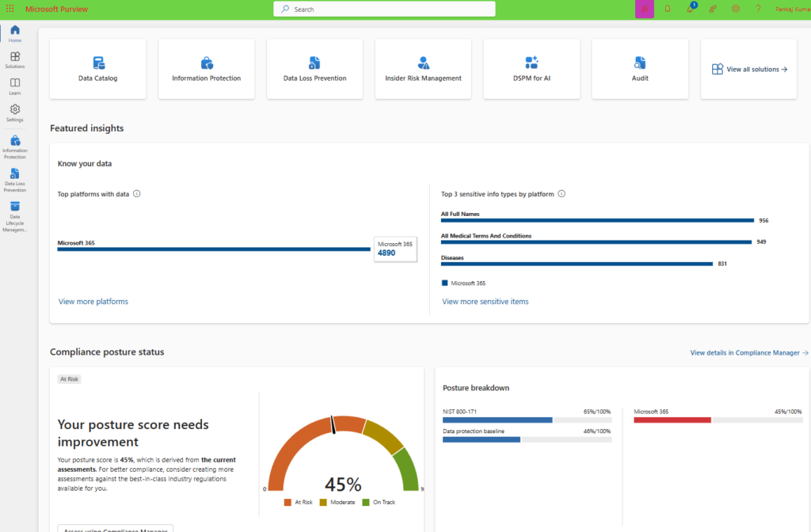The height and width of the screenshot is (532, 811).
Task: Click the Featured insights heading
Action: click(x=87, y=128)
